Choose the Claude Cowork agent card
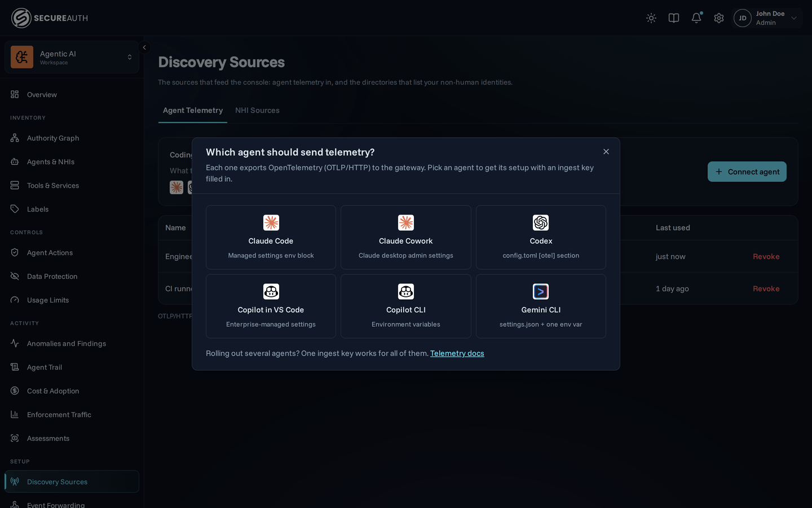 point(406,237)
